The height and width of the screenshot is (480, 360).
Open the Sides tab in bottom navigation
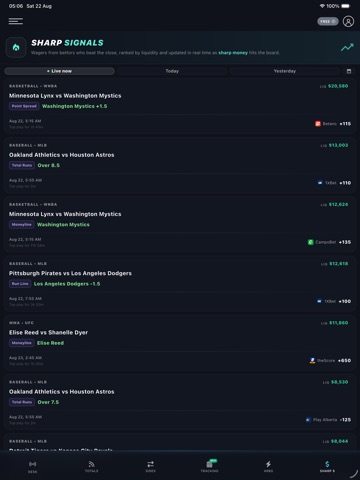click(x=150, y=467)
